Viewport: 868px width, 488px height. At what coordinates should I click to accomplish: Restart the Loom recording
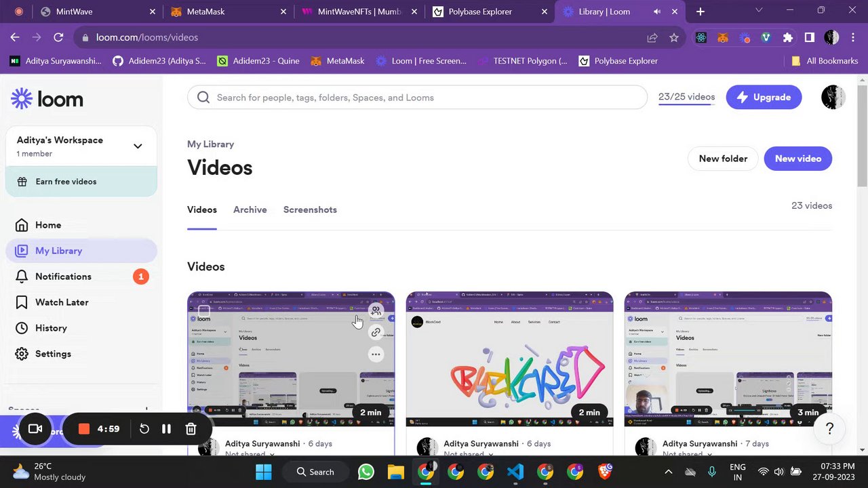point(144,429)
